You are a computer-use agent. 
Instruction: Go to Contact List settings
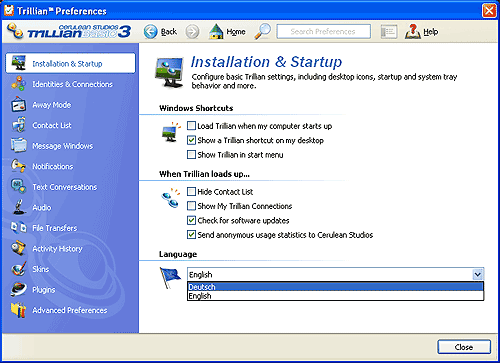click(x=52, y=125)
